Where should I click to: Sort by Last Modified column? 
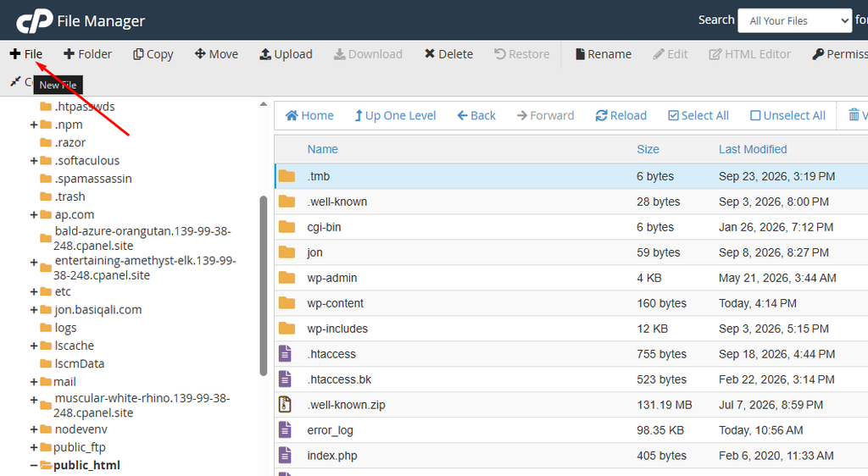point(753,149)
